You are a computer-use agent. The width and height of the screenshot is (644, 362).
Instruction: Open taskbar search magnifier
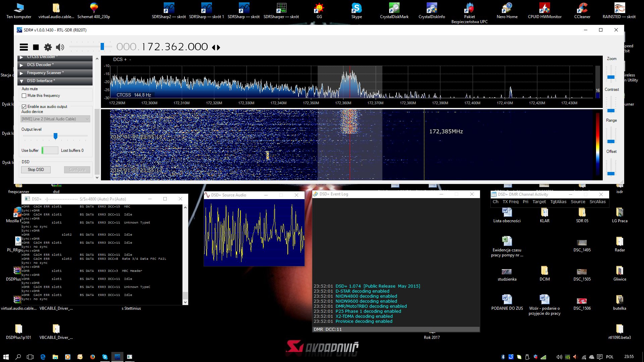tap(18, 357)
